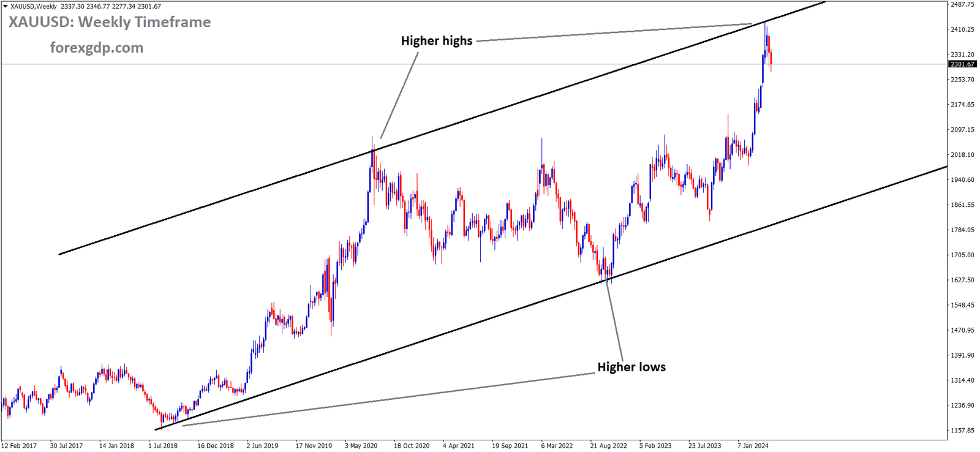Click the 1236.90 price axis label
Viewport: 980px width, 452px height.
coord(962,405)
